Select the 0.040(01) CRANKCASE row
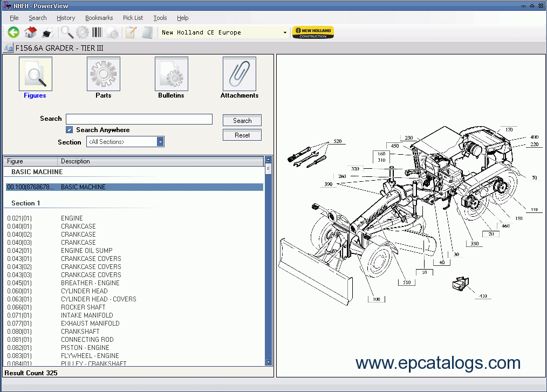This screenshot has height=392, width=547. coord(135,226)
